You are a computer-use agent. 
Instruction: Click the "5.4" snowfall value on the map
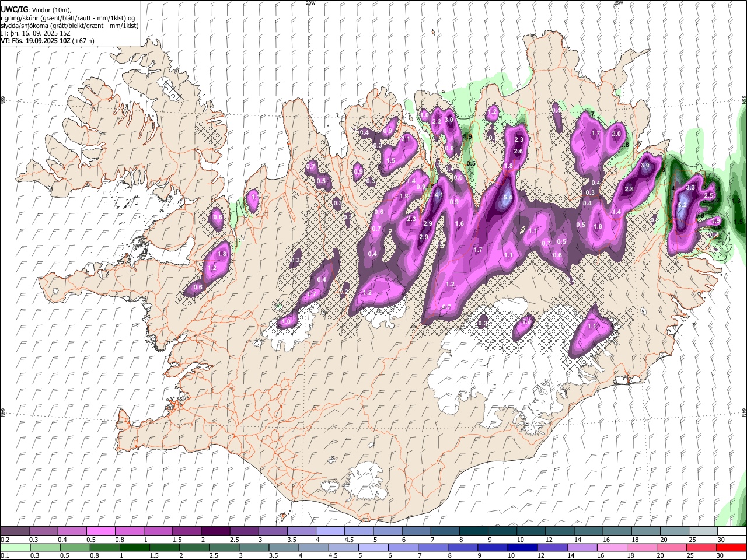click(508, 198)
